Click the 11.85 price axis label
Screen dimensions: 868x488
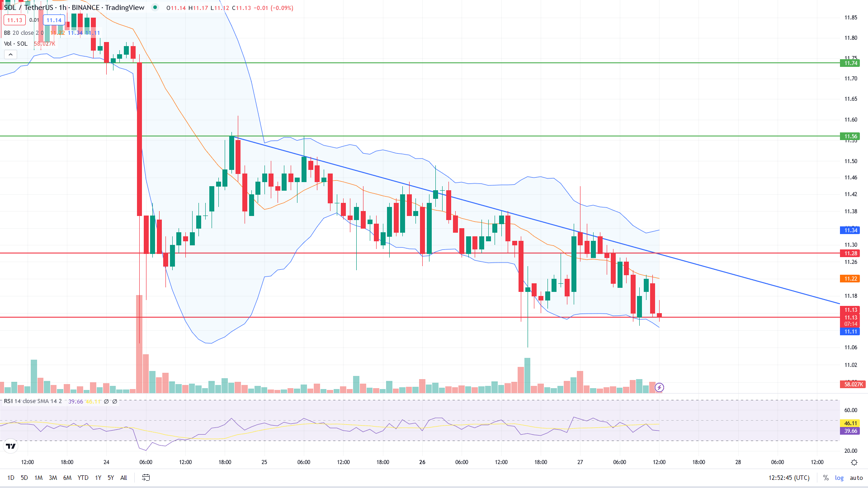[850, 18]
